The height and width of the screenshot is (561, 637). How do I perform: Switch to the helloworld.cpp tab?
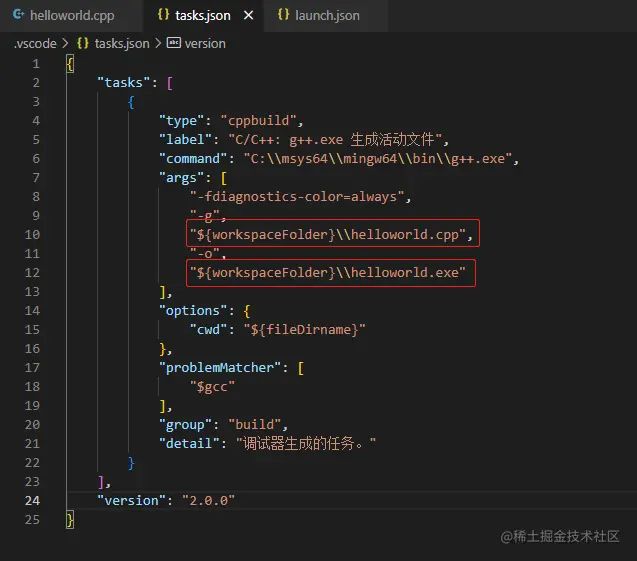tap(71, 15)
